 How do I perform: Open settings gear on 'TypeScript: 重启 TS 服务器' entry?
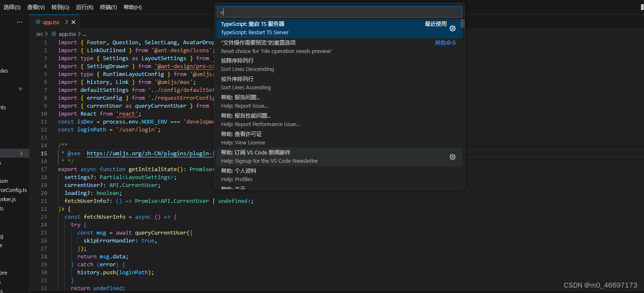pyautogui.click(x=453, y=28)
